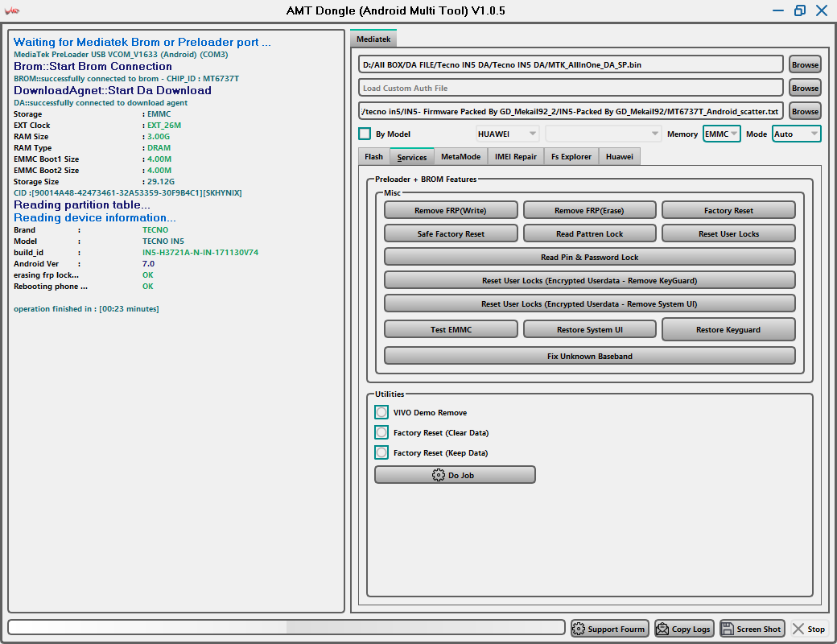Click the Load Custom Auth File field

coord(571,88)
